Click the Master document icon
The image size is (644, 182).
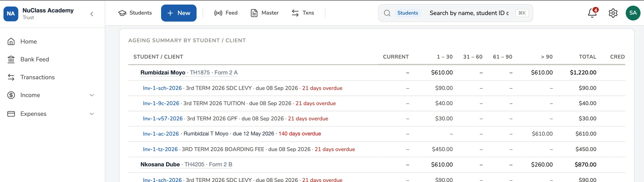254,13
